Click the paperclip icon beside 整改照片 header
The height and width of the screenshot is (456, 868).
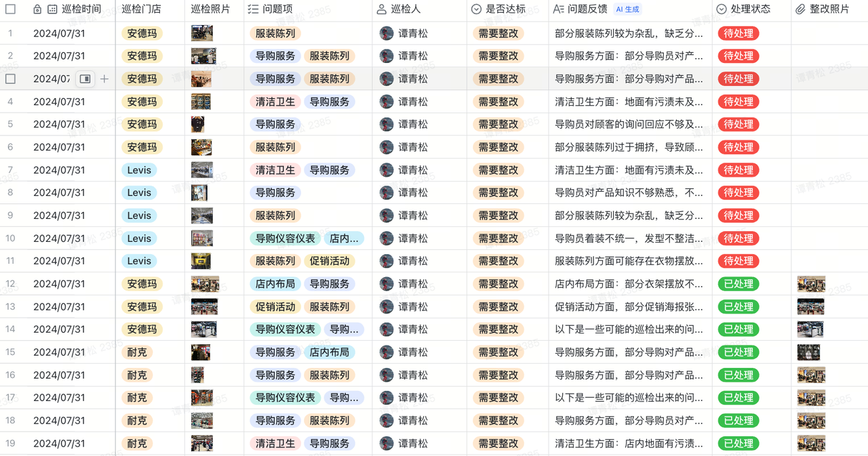tap(800, 9)
